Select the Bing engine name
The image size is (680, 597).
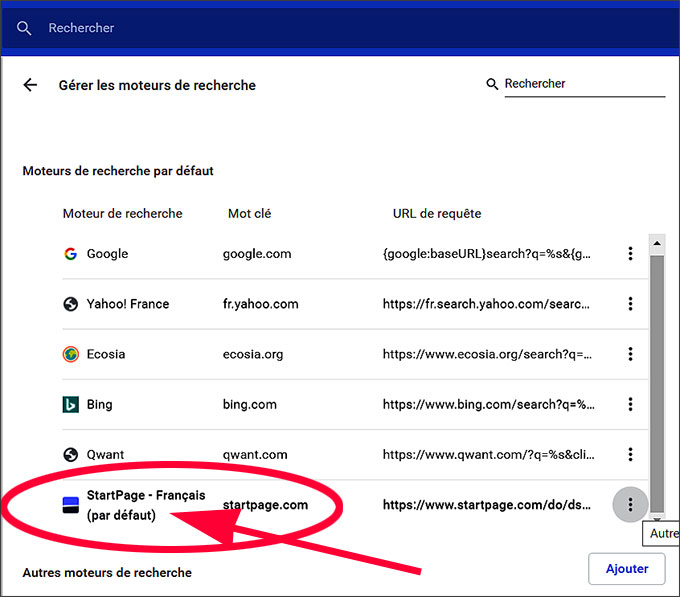(99, 405)
